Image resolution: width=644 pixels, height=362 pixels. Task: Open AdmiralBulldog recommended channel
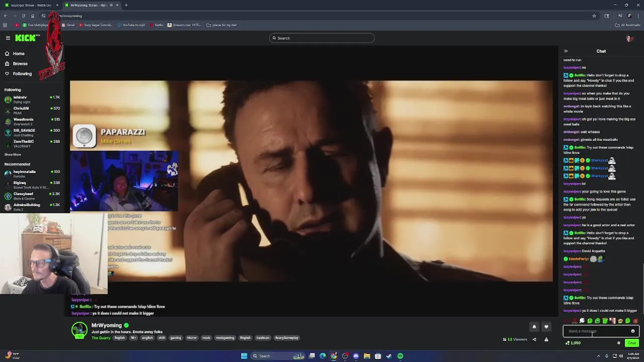32,207
